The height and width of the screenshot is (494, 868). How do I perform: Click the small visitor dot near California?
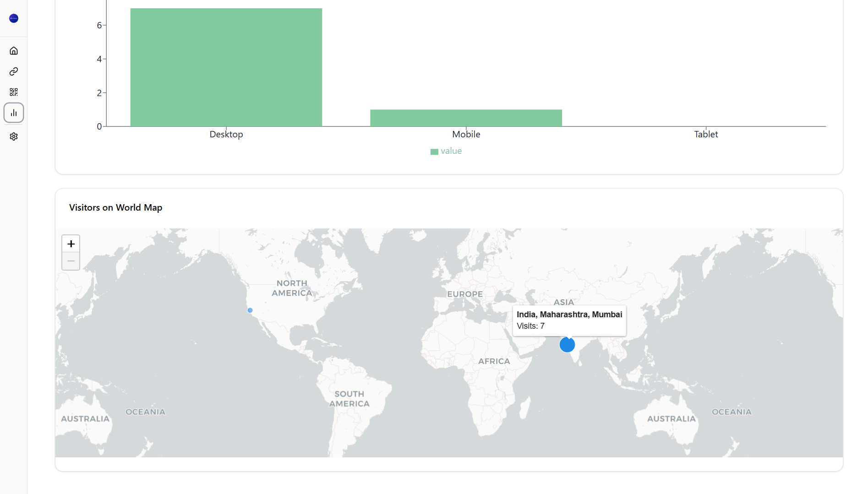(x=250, y=310)
